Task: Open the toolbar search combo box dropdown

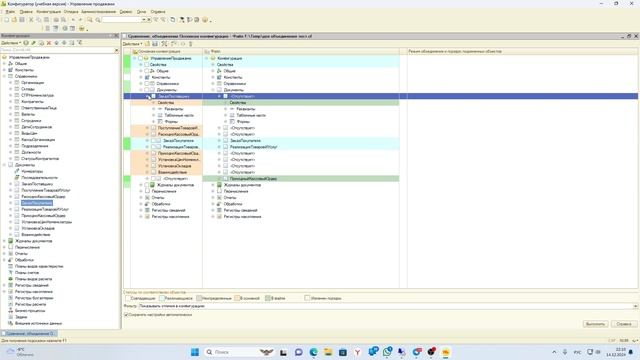Action: coord(144,20)
